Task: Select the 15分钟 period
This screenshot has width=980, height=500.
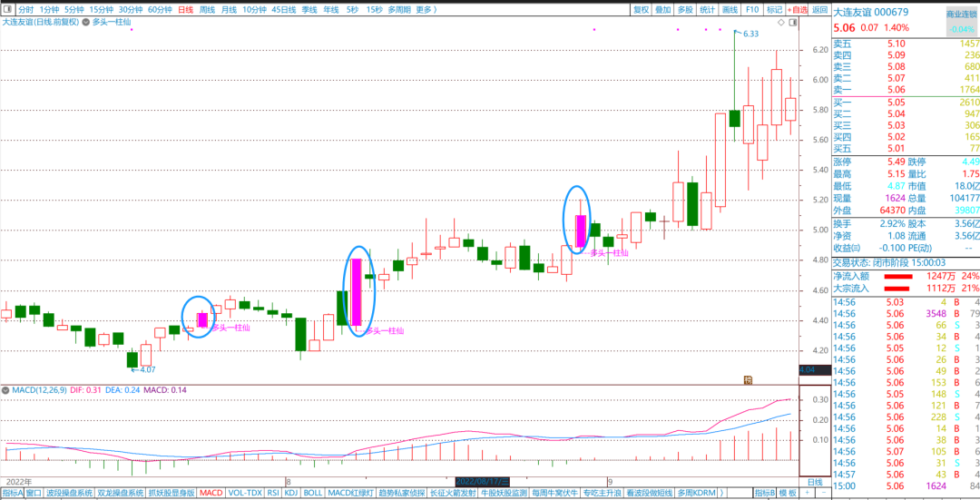Action: 102,9
